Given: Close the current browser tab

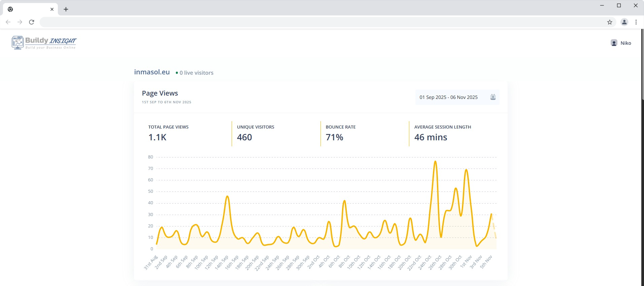Looking at the screenshot, I should (52, 9).
